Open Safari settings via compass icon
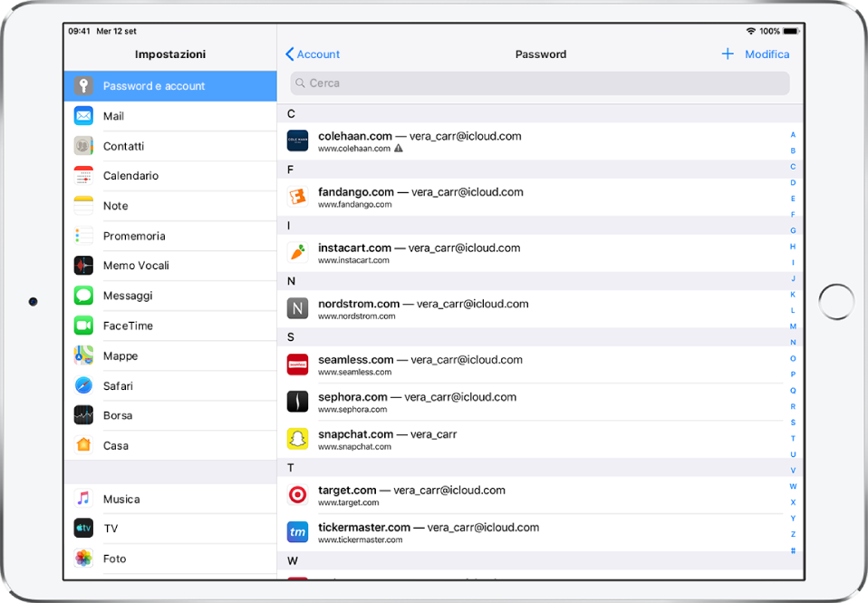 83,385
